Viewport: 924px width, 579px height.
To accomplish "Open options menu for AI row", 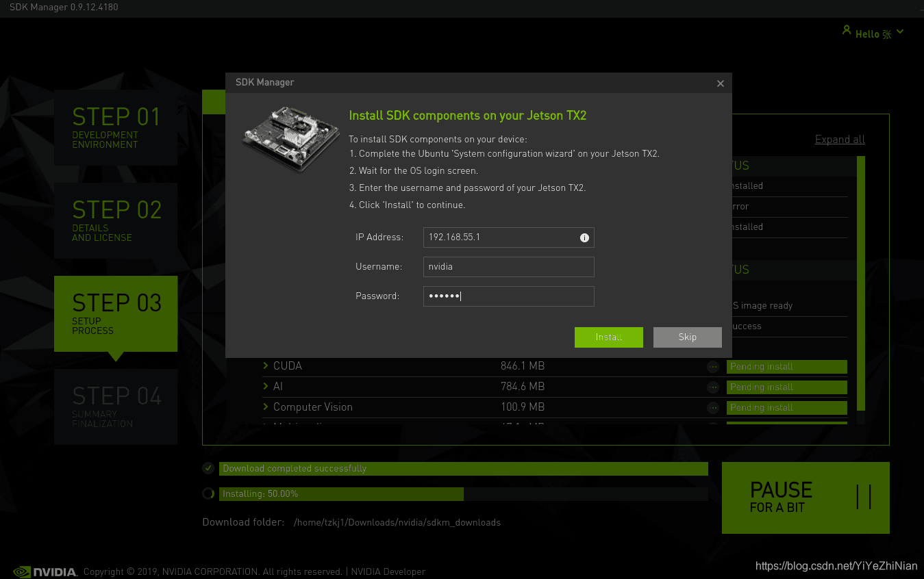I will point(713,387).
